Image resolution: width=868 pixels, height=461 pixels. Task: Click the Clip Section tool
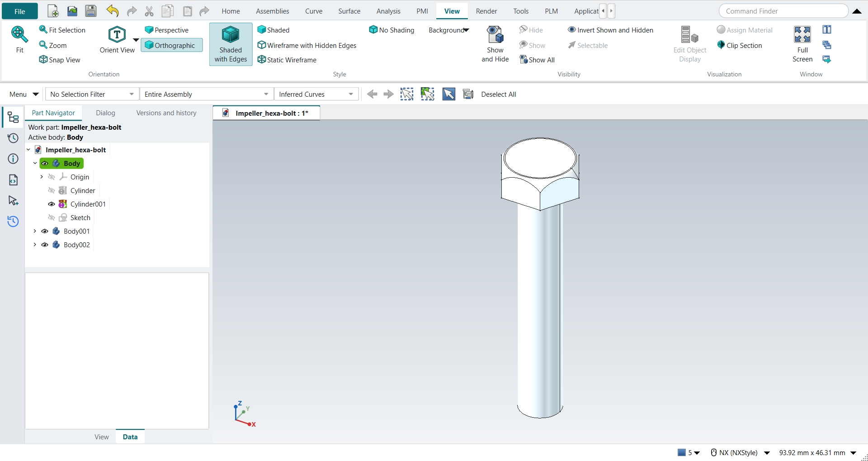tap(740, 45)
